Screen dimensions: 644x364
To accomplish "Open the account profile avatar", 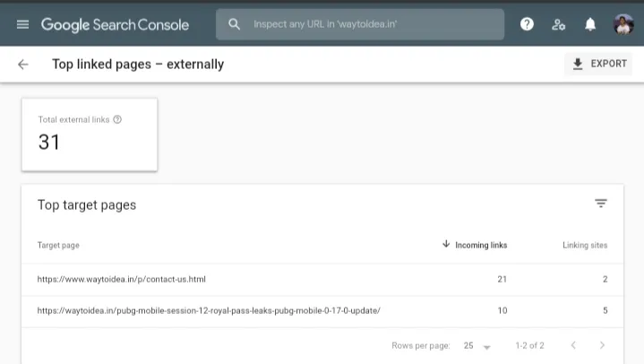I will (x=623, y=25).
